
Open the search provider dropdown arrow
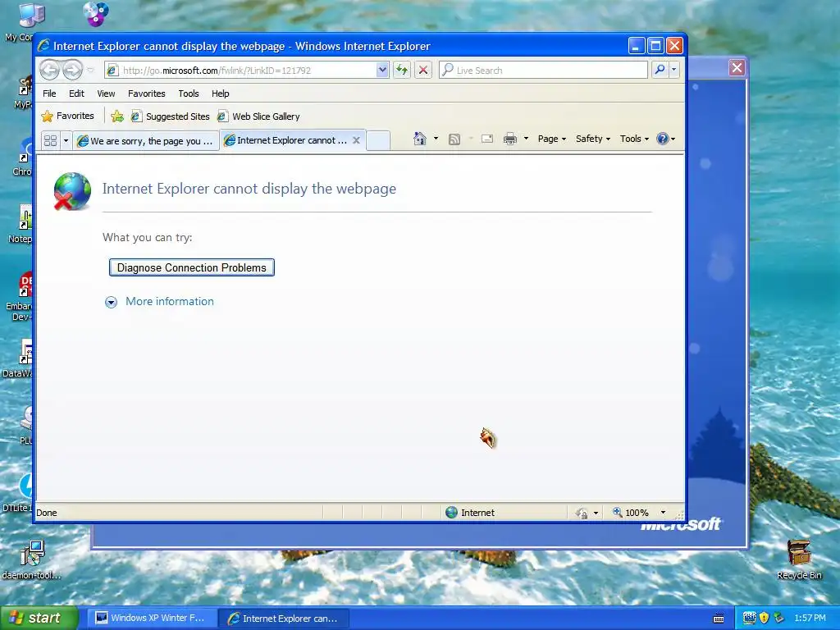674,71
